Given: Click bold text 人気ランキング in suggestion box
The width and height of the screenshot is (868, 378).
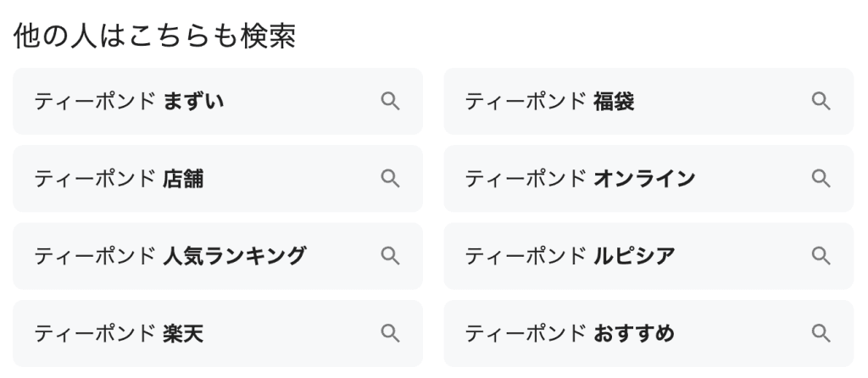Looking at the screenshot, I should click(234, 256).
